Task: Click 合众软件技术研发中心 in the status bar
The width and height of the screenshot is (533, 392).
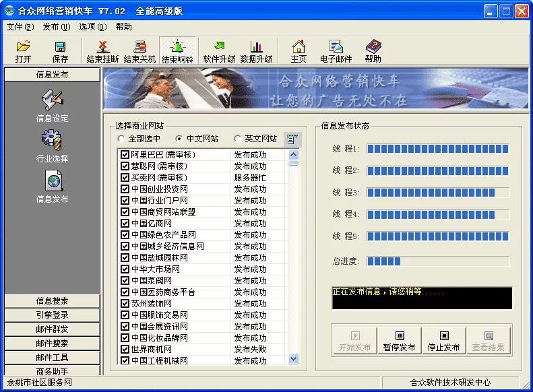Action: (450, 383)
